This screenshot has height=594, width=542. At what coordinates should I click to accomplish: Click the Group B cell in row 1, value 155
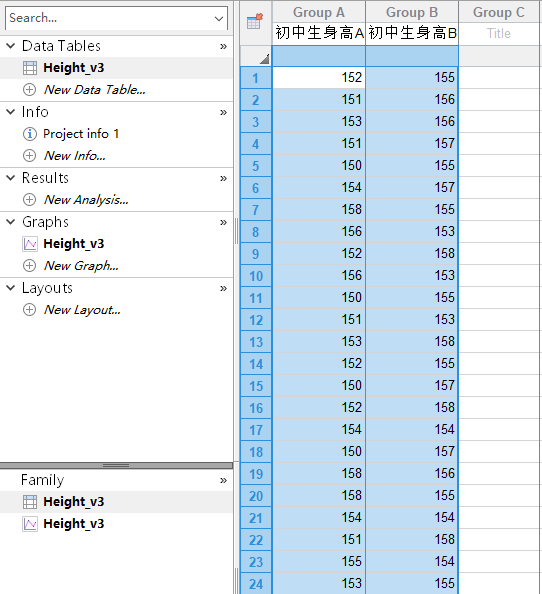[x=412, y=78]
